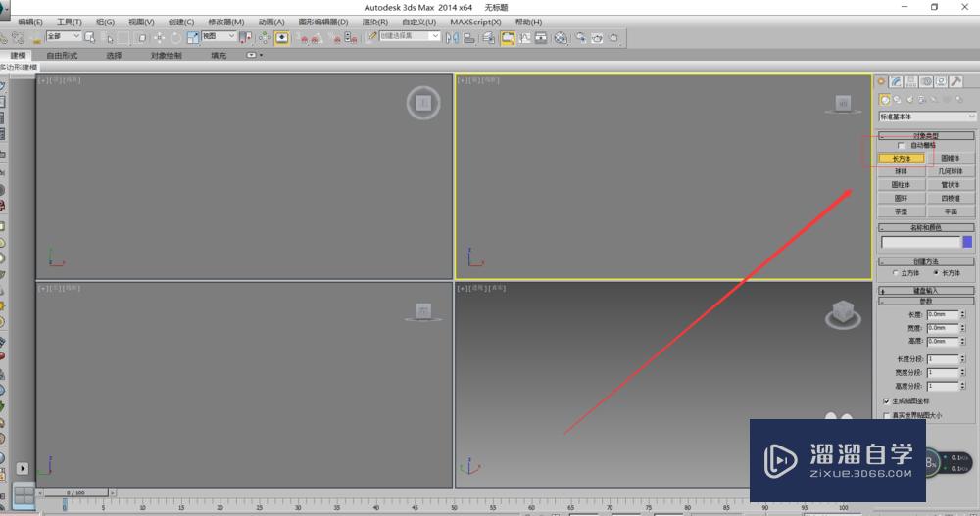Click the Select by Name icon
The height and width of the screenshot is (516, 980).
coord(110,38)
